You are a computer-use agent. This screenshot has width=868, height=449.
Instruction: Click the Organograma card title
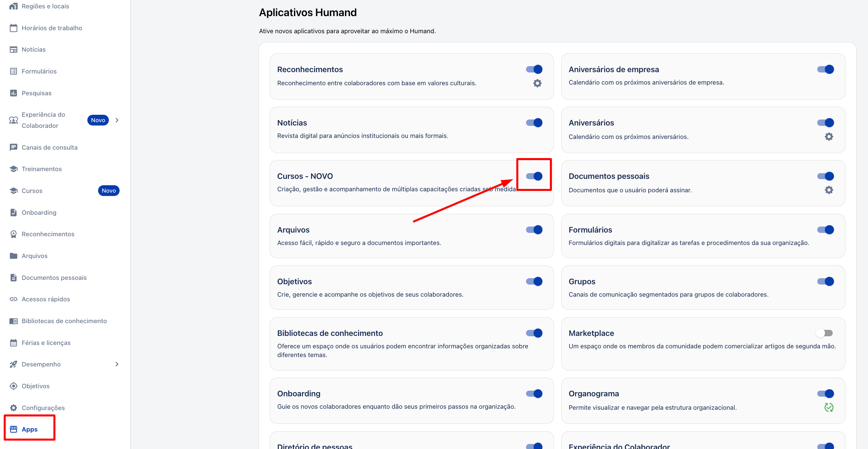[x=594, y=394]
